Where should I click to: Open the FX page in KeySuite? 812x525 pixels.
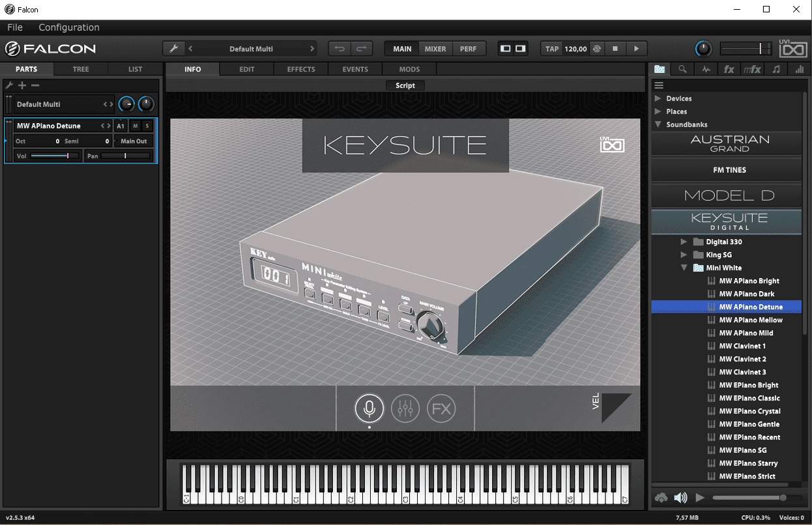point(441,408)
